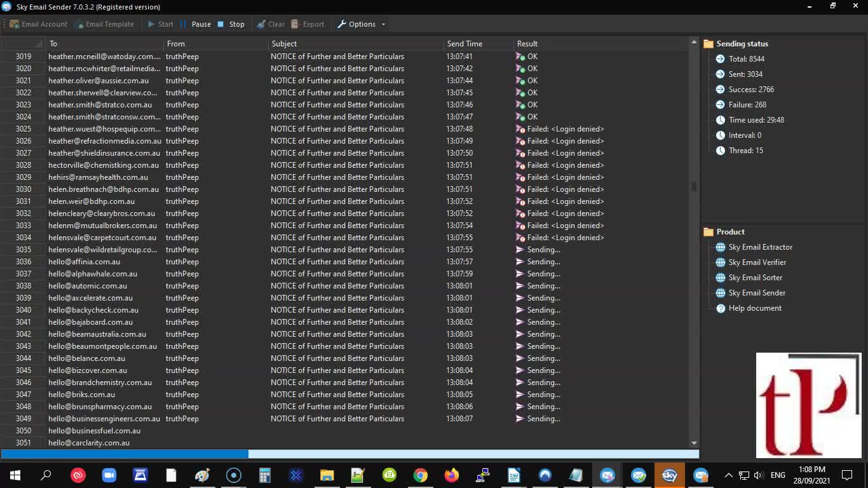Click the sending progress bar
Screen dimensions: 868x488
(x=349, y=454)
